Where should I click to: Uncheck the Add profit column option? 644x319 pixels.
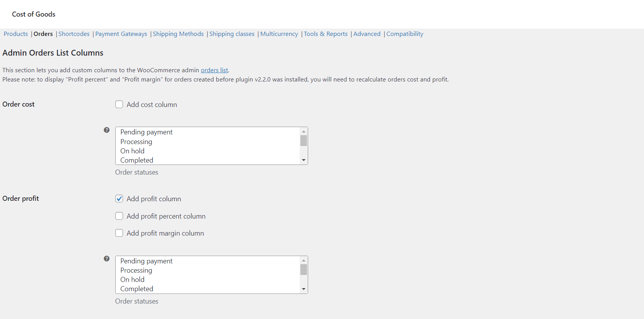[119, 199]
